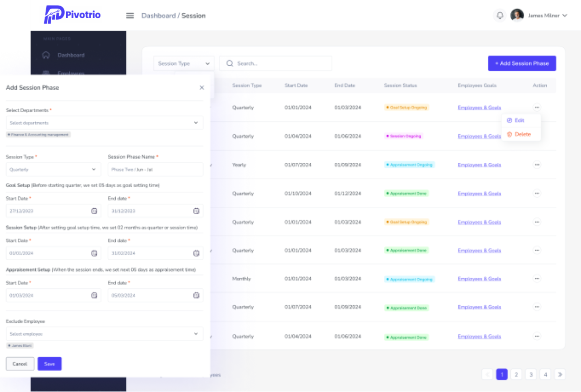Viewport: 581px width, 392px height.
Task: Open the notifications bell
Action: 500,15
